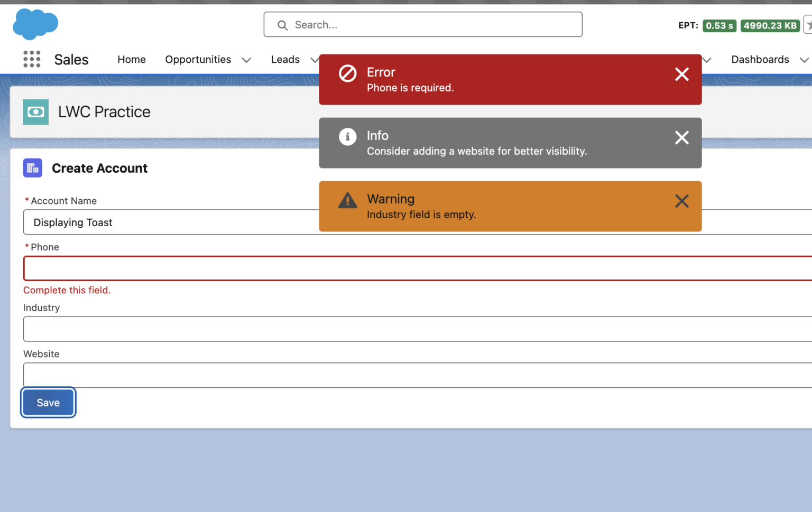This screenshot has width=812, height=512.
Task: Close the Info notification toast
Action: (681, 137)
